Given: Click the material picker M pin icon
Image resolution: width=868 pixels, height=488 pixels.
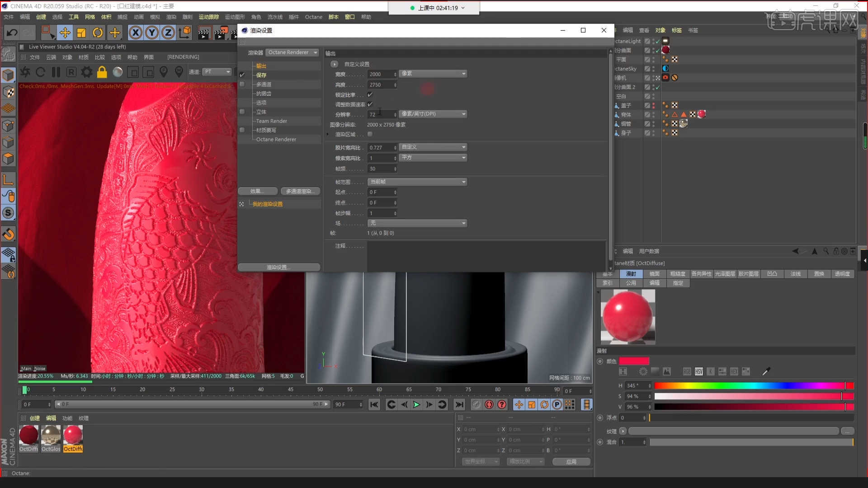Looking at the screenshot, I should click(179, 72).
